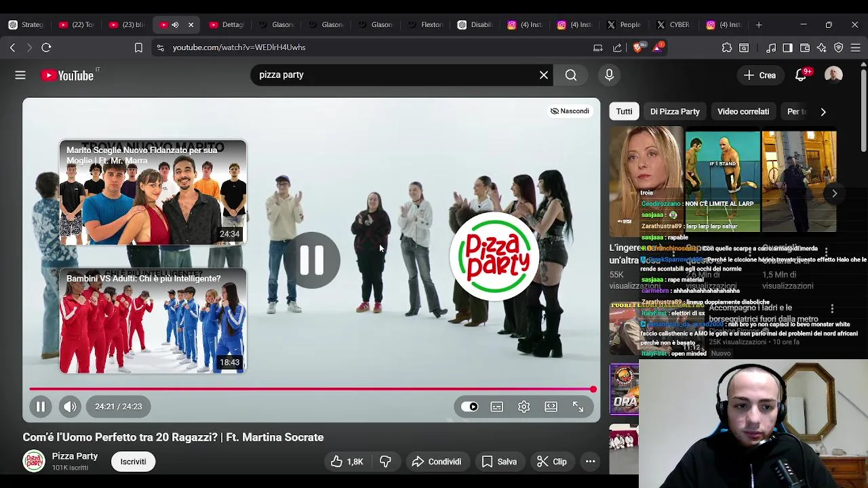Viewport: 868px width, 488px height.
Task: Open the Brave VPN shield icon
Action: click(x=839, y=47)
